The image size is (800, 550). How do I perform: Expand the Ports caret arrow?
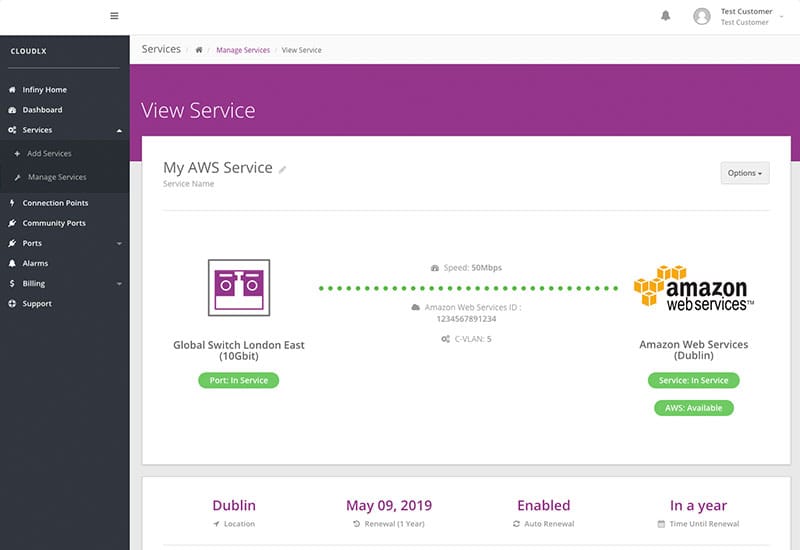(x=119, y=244)
